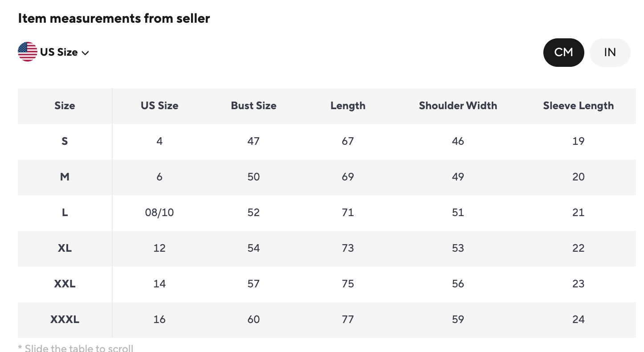
Task: Open the US Size dropdown
Action: (59, 52)
